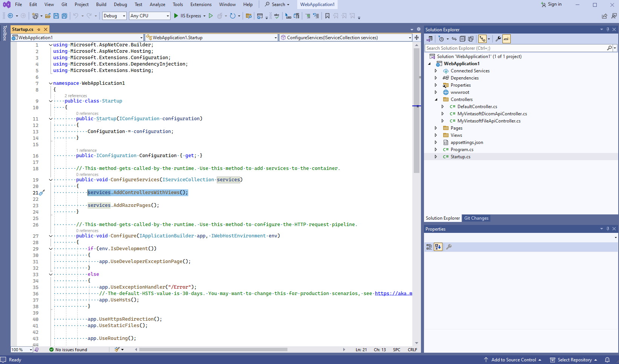Open Solution Explorer Properties wrench icon
This screenshot has width=619, height=364.
tap(498, 39)
